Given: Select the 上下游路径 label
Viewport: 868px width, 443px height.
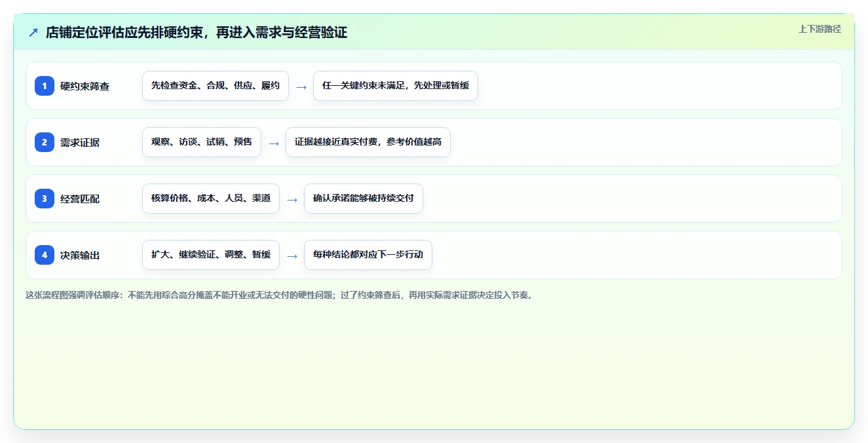Looking at the screenshot, I should pos(820,29).
